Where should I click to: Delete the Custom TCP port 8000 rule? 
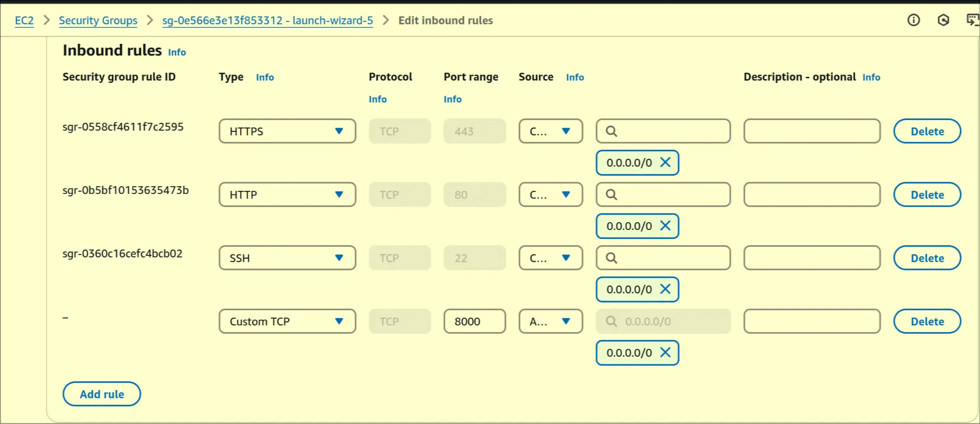pos(927,321)
